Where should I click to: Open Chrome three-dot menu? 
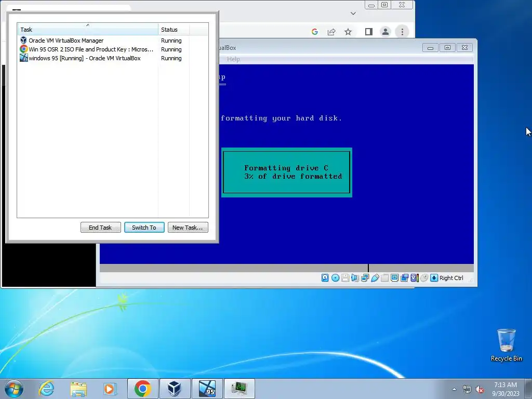[403, 32]
